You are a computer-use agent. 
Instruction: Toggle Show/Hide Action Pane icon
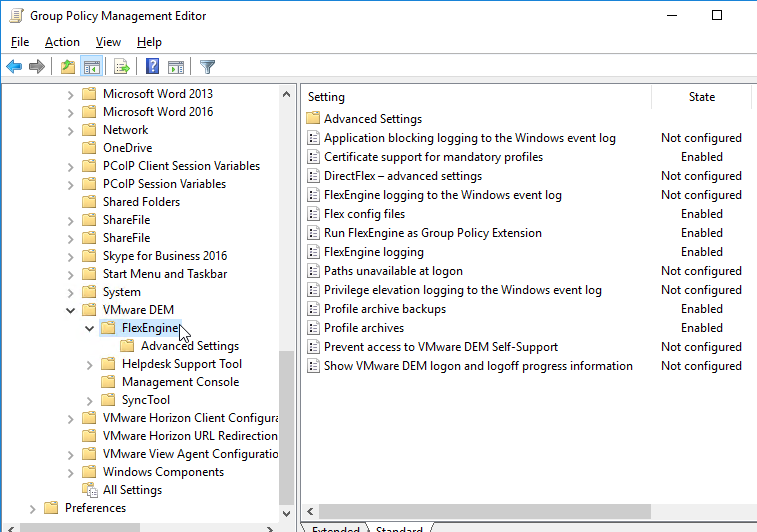pyautogui.click(x=176, y=67)
